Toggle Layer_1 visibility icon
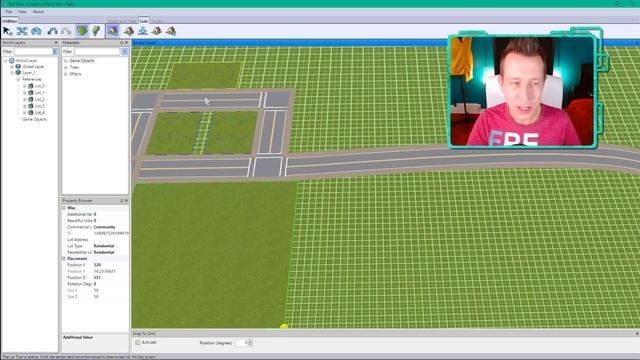640x360 pixels. 18,73
